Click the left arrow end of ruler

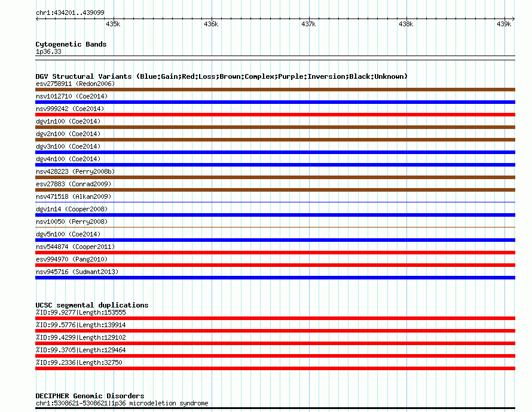(x=37, y=19)
